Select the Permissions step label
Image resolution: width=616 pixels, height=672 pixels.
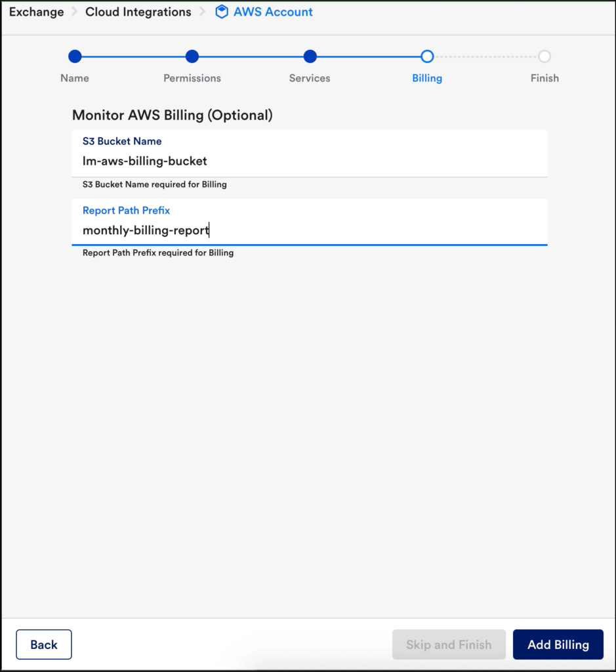[192, 78]
